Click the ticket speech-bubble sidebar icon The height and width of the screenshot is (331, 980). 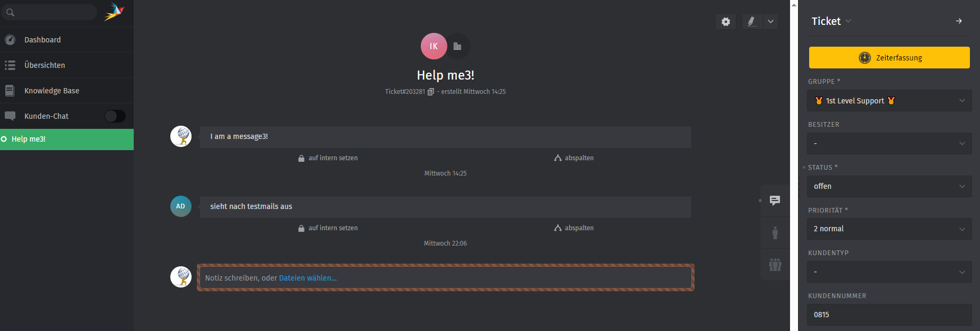(x=775, y=201)
